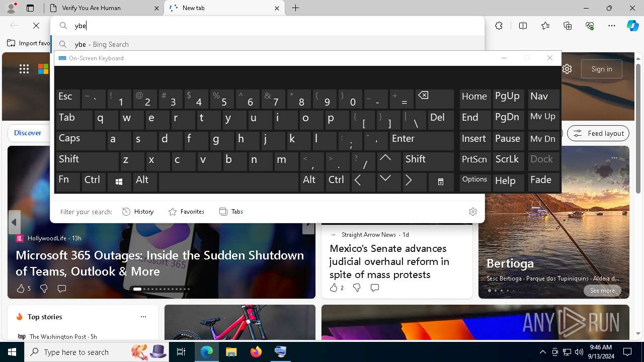Click the Windows logo key
The image size is (644, 362).
119,182
